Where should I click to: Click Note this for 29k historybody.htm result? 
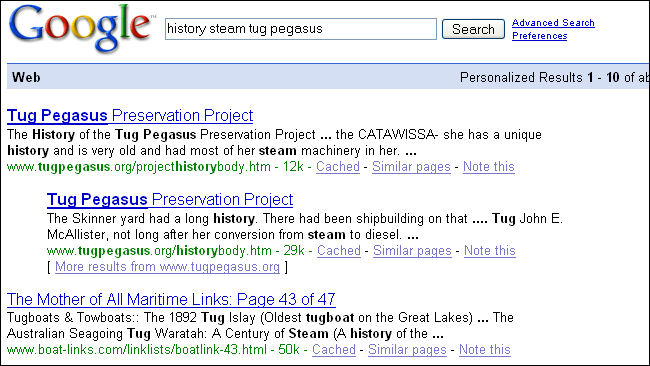pos(490,251)
